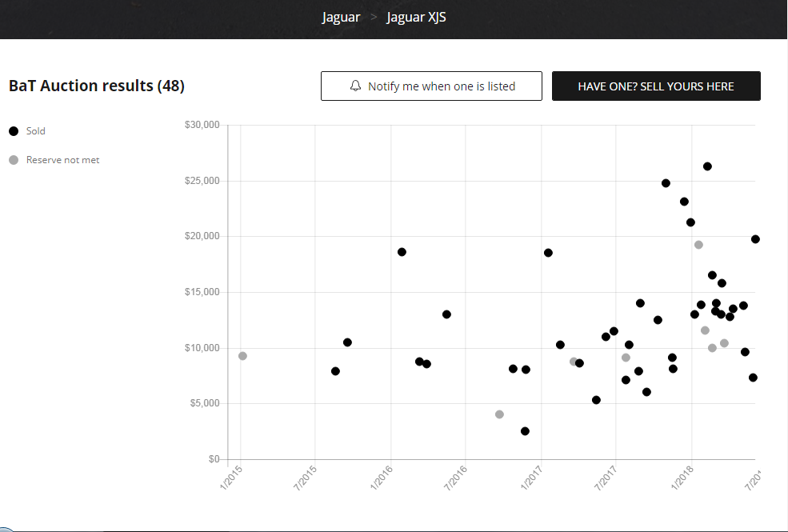Select the lowest sold point near $2,500
788x532 pixels.
(525, 431)
